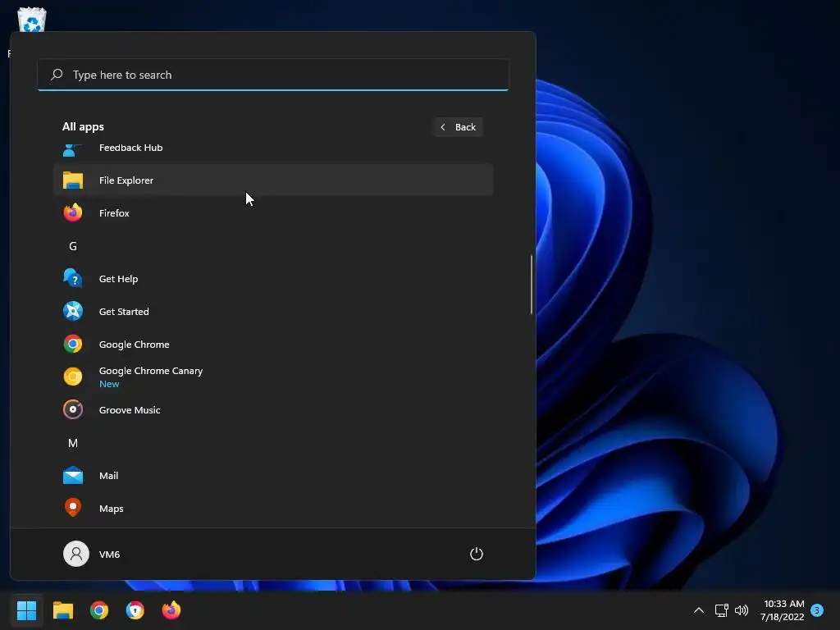Launch Firefox from the taskbar

(x=171, y=610)
